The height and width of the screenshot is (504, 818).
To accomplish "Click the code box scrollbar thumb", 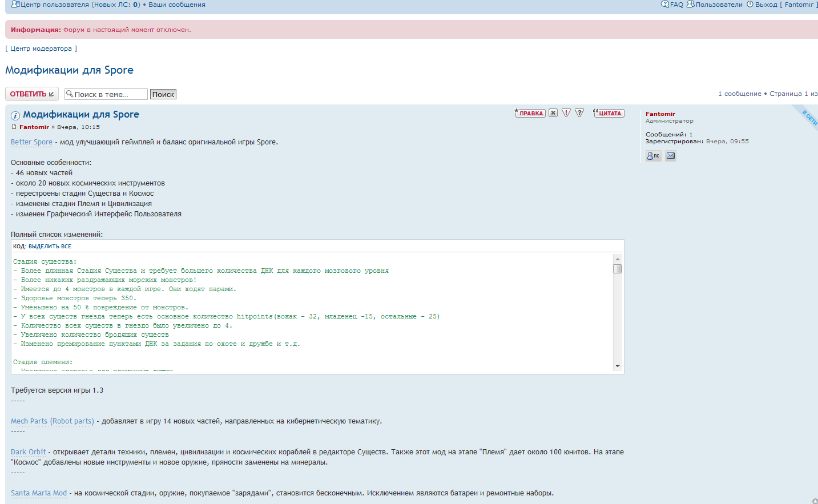I will pyautogui.click(x=618, y=269).
